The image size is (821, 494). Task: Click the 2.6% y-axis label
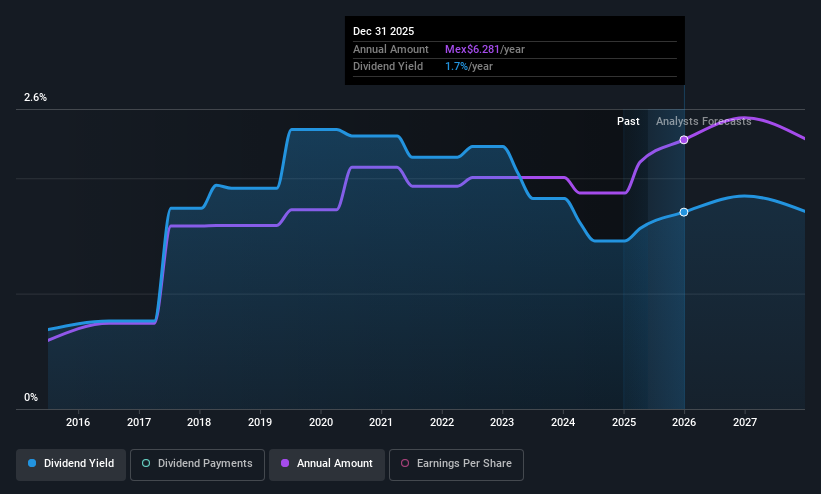pyautogui.click(x=35, y=97)
